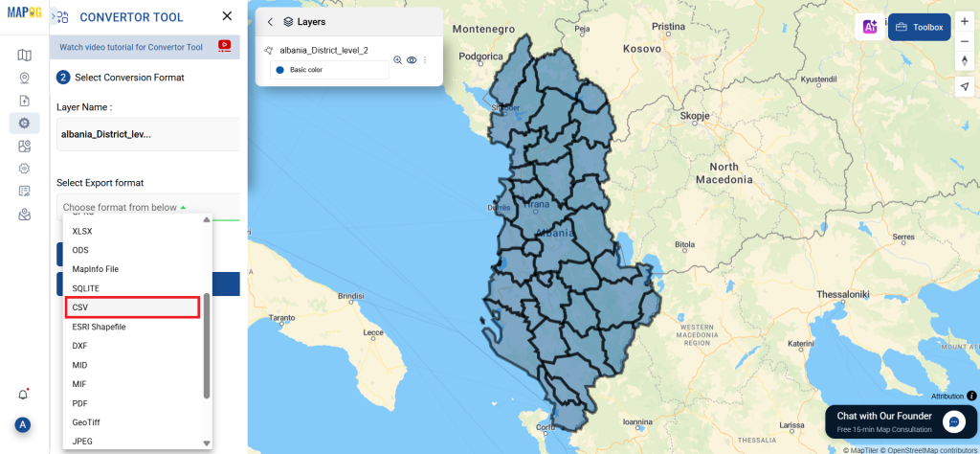Click the upload file icon in sidebar
The height and width of the screenshot is (454, 980).
(x=24, y=100)
